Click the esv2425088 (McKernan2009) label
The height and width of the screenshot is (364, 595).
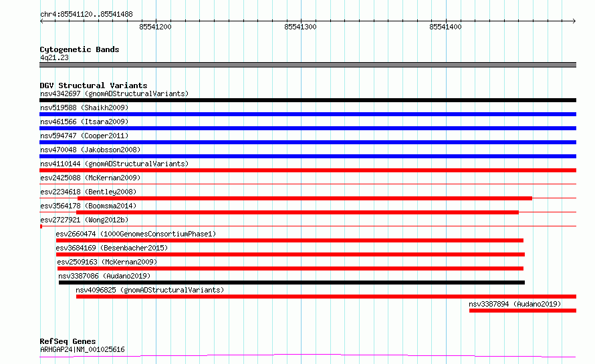(x=90, y=178)
